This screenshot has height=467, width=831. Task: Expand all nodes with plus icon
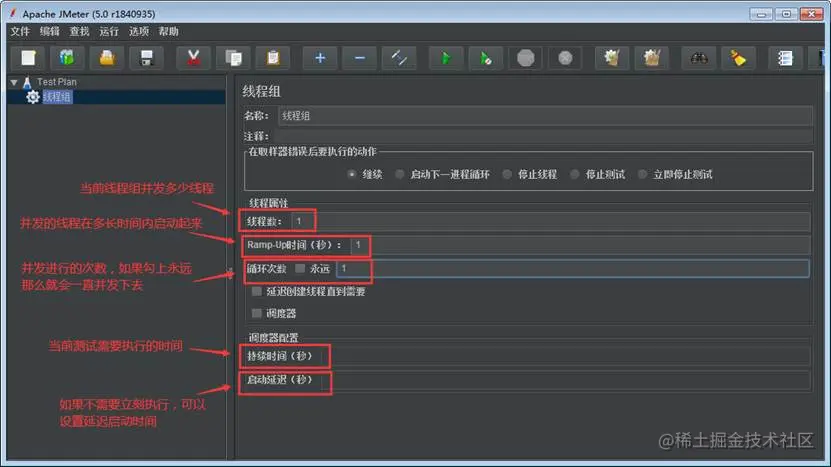pyautogui.click(x=320, y=58)
